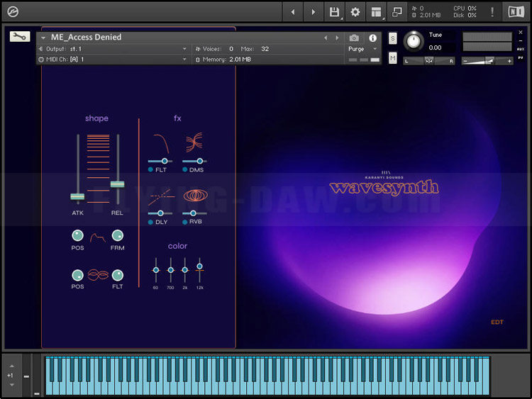Toggle the FLT effect on/off dot
This screenshot has width=532, height=399.
tap(150, 169)
